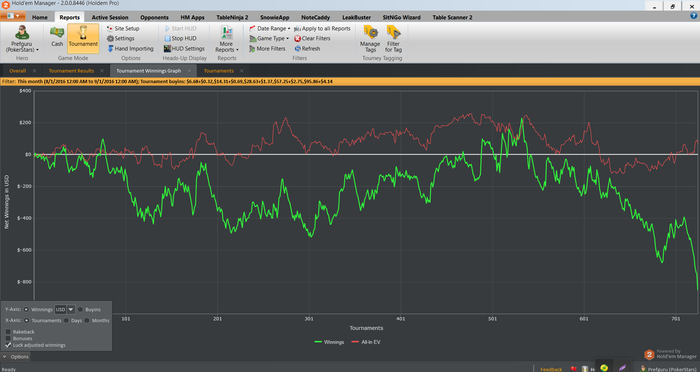This screenshot has width=700, height=372.
Task: Expand the More Reports menu
Action: point(227,39)
